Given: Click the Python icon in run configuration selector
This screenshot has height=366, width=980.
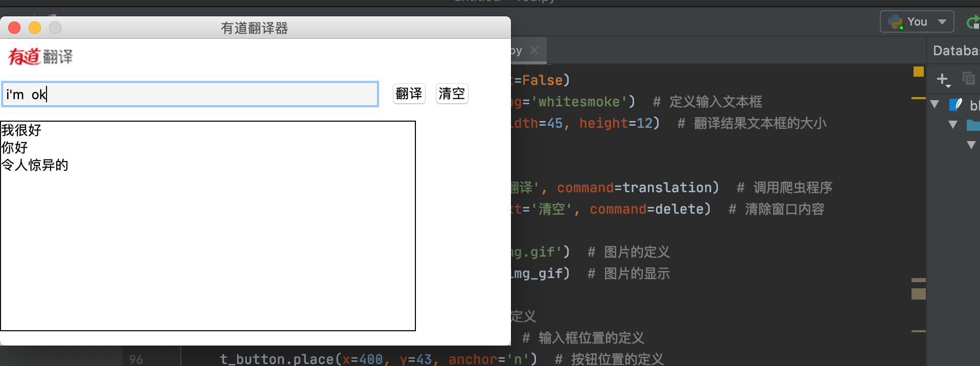Looking at the screenshot, I should coord(896,22).
